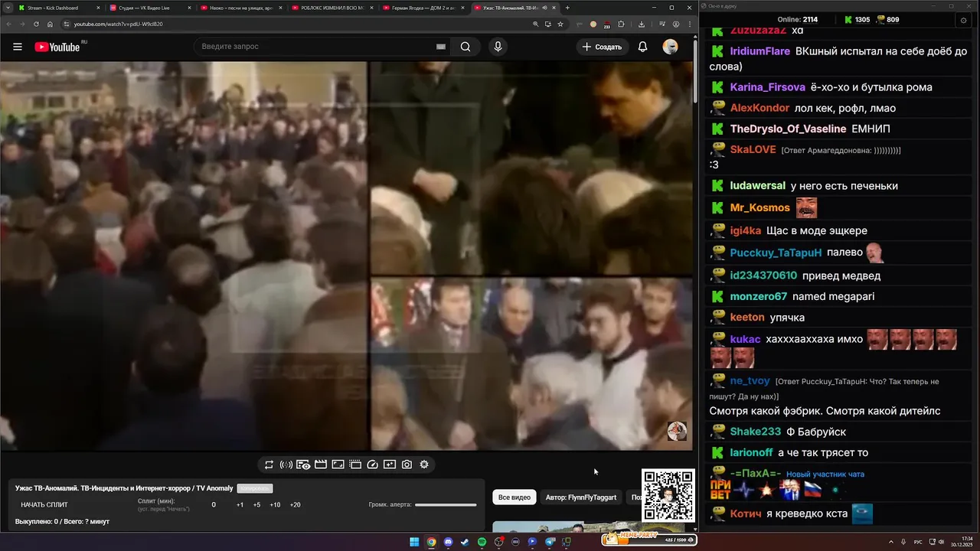980x551 pixels.
Task: Click the screen-with-plus icon under the video
Action: (390, 465)
